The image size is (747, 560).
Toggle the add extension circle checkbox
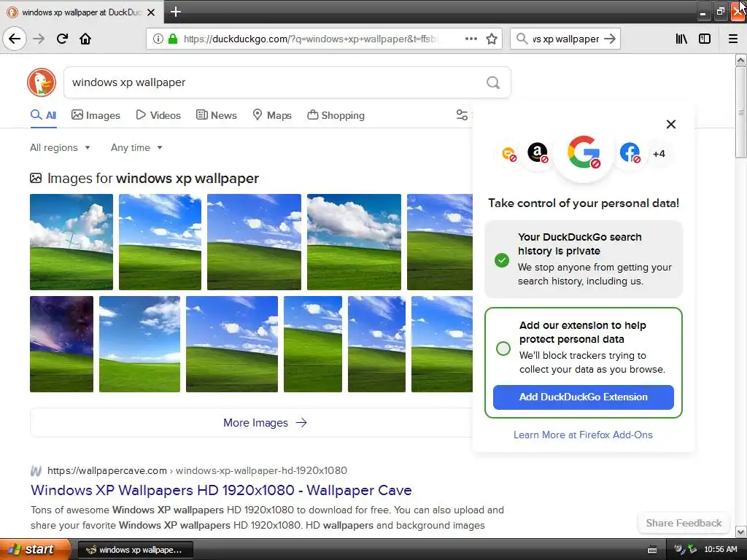[503, 349]
